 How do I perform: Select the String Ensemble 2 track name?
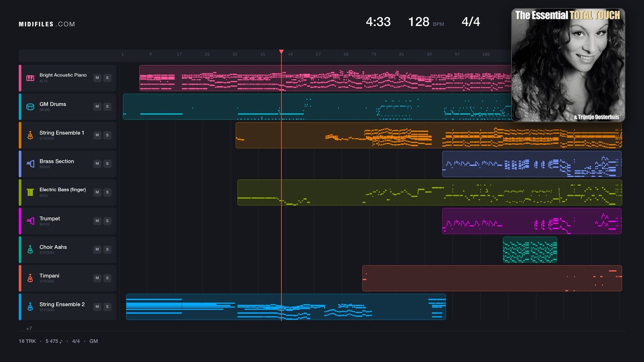tap(62, 305)
